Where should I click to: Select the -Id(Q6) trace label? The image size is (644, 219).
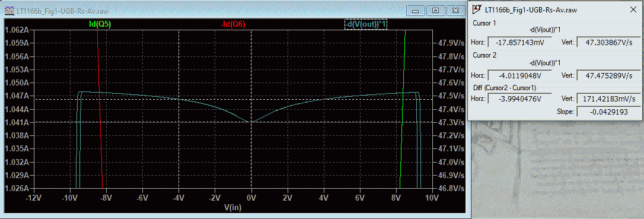[233, 25]
